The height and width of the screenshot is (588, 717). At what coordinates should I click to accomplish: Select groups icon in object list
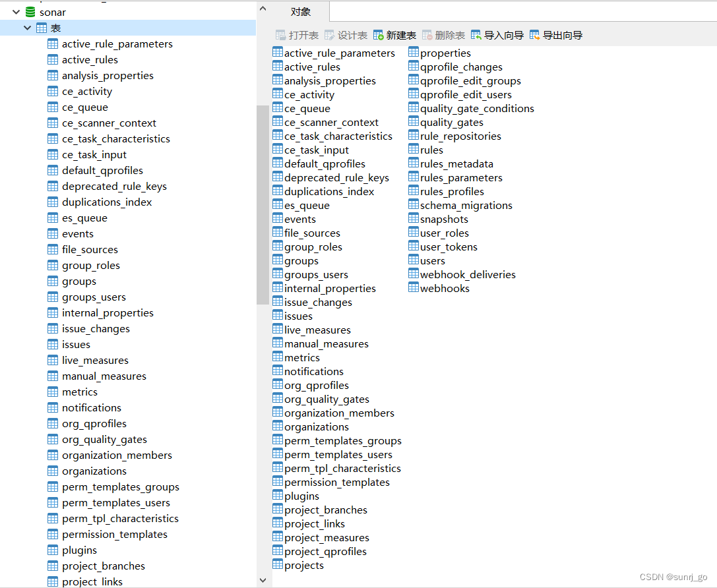(278, 260)
